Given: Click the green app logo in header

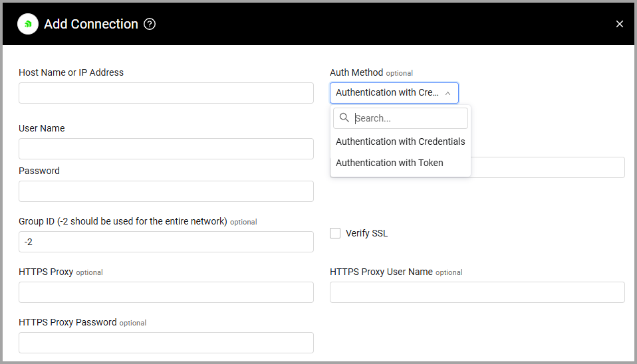Looking at the screenshot, I should coord(28,24).
